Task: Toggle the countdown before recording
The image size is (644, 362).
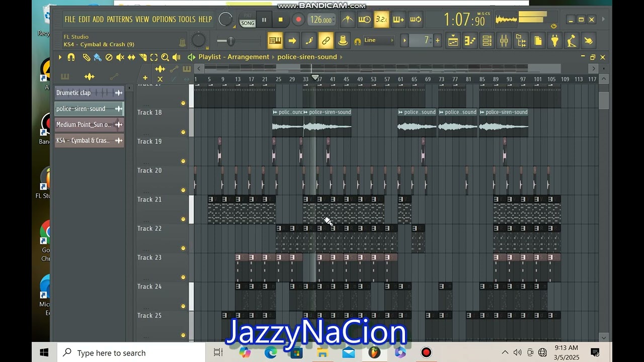Action: [381, 20]
